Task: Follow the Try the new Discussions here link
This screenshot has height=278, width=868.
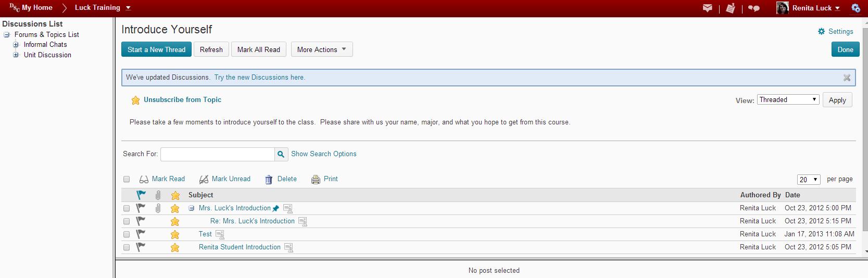Action: (260, 78)
